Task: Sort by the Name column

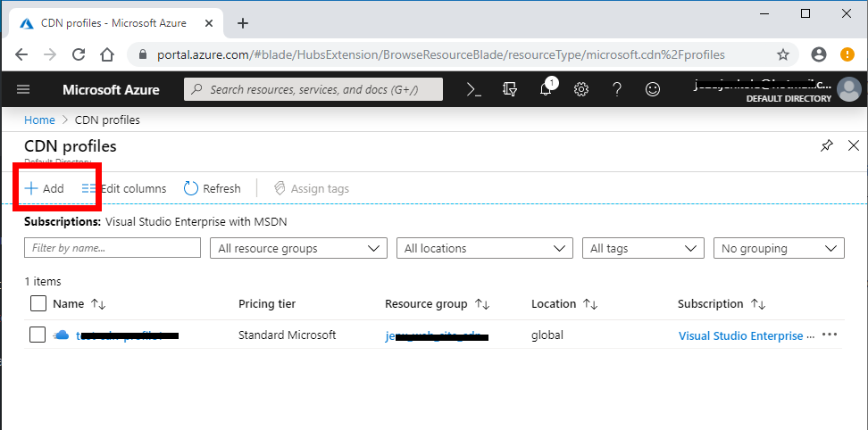Action: tap(79, 304)
